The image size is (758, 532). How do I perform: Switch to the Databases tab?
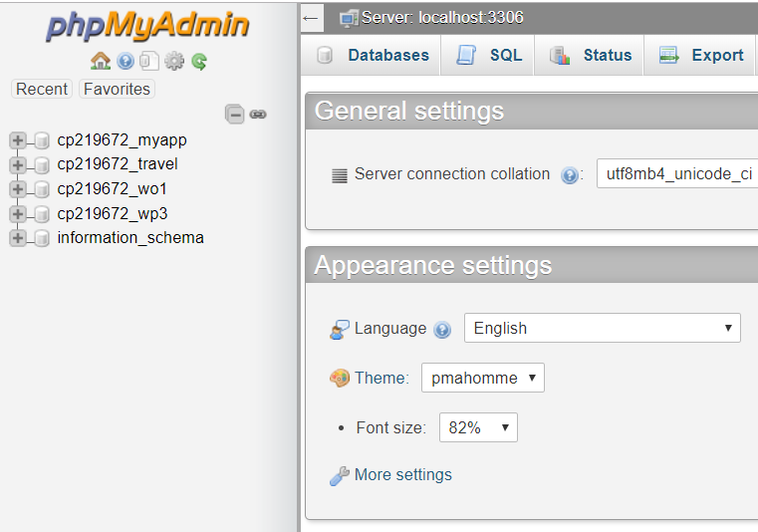point(371,55)
